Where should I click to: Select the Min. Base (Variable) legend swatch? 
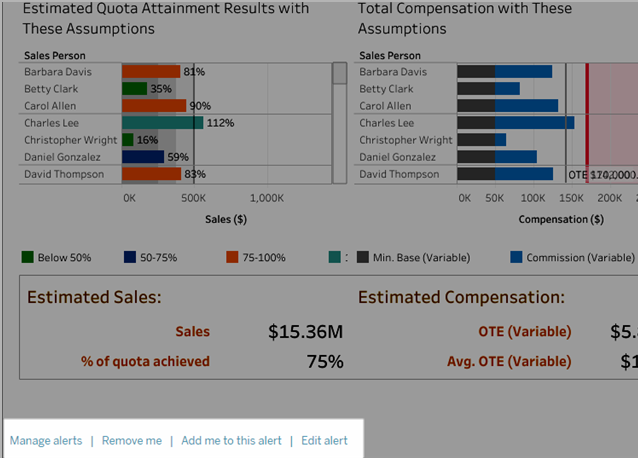[363, 257]
